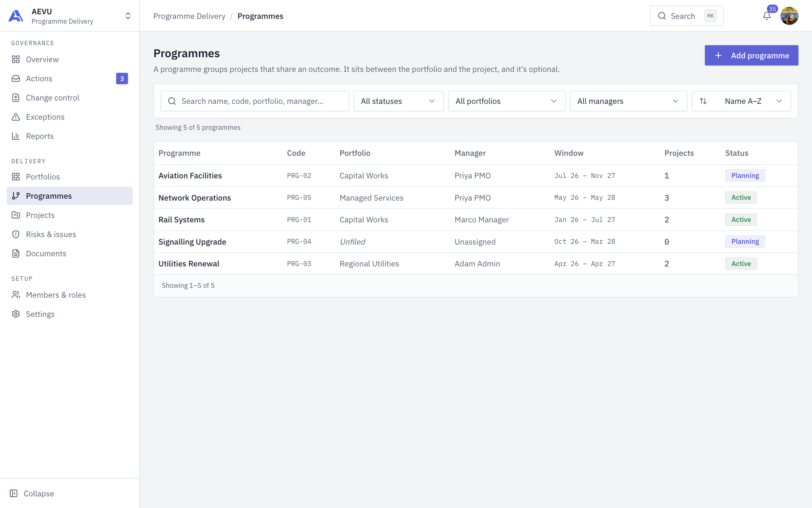Image resolution: width=812 pixels, height=508 pixels.
Task: Click the Documents file icon
Action: click(x=16, y=254)
